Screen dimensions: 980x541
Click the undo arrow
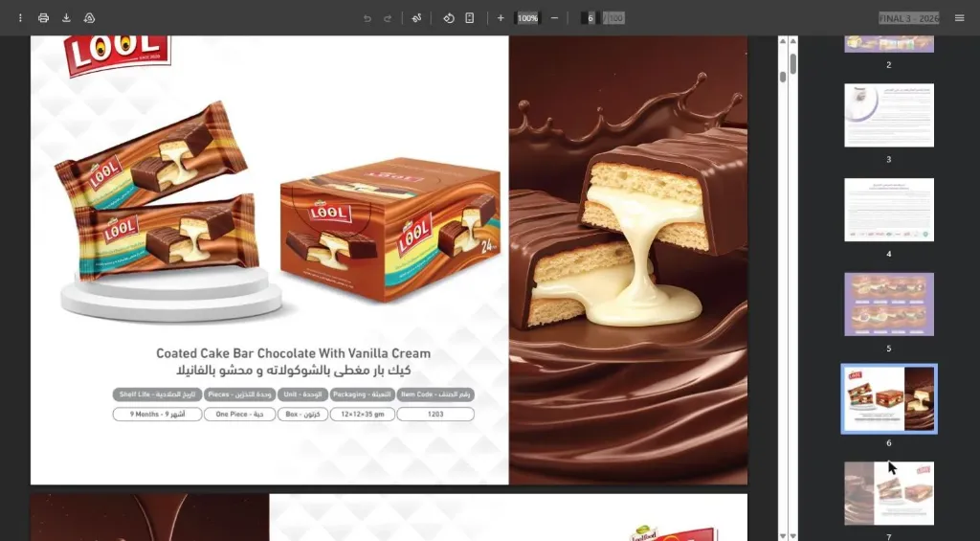point(367,18)
